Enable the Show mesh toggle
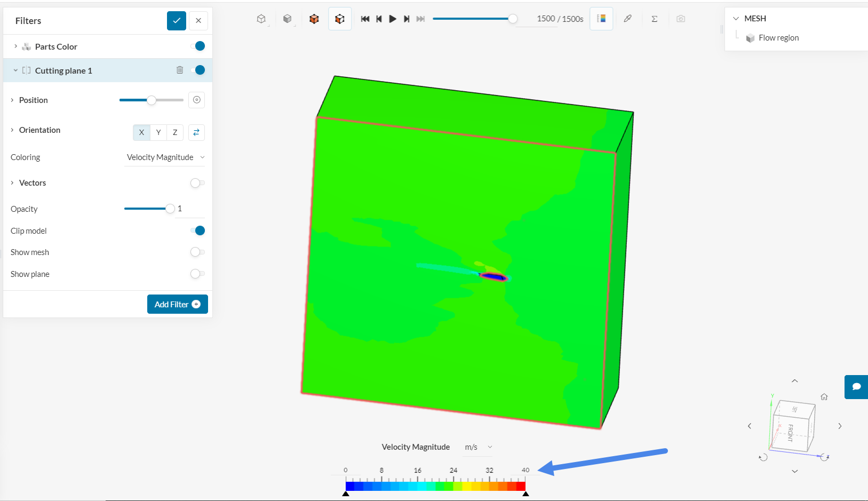The image size is (868, 501). (197, 252)
